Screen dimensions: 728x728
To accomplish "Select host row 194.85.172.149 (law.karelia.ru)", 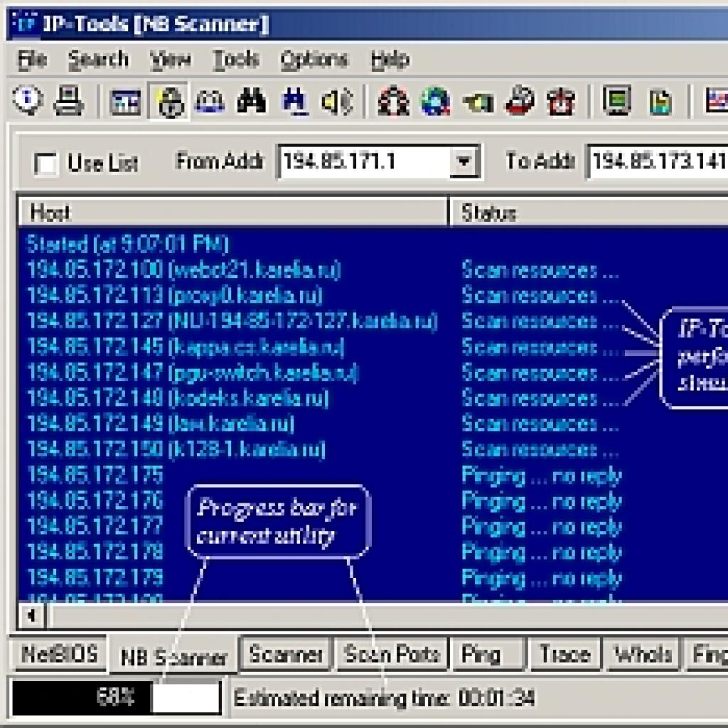I will [x=161, y=424].
